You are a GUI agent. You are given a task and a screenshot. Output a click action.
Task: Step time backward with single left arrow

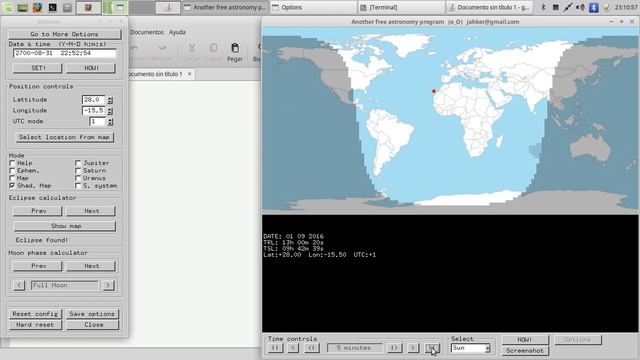click(x=293, y=348)
